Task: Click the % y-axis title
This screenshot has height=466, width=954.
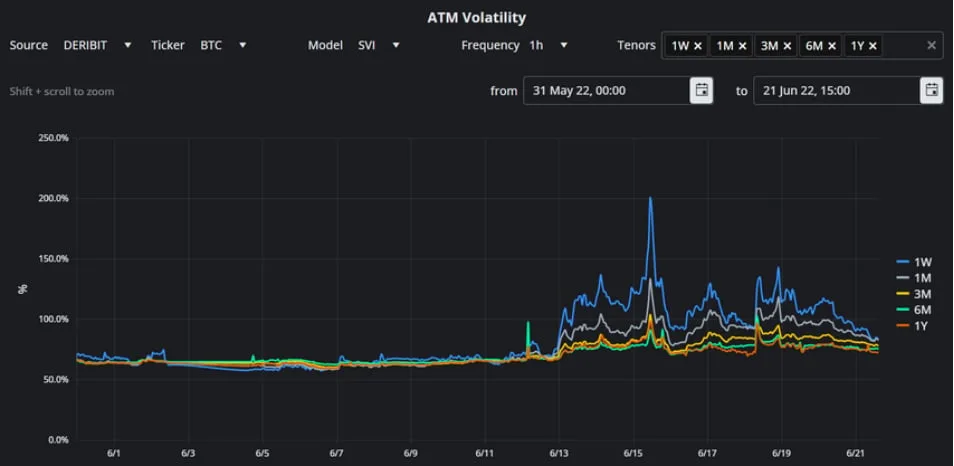Action: [x=23, y=289]
